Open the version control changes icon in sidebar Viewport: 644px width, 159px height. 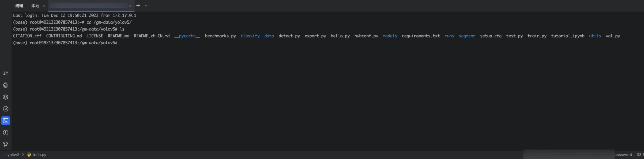point(6,73)
